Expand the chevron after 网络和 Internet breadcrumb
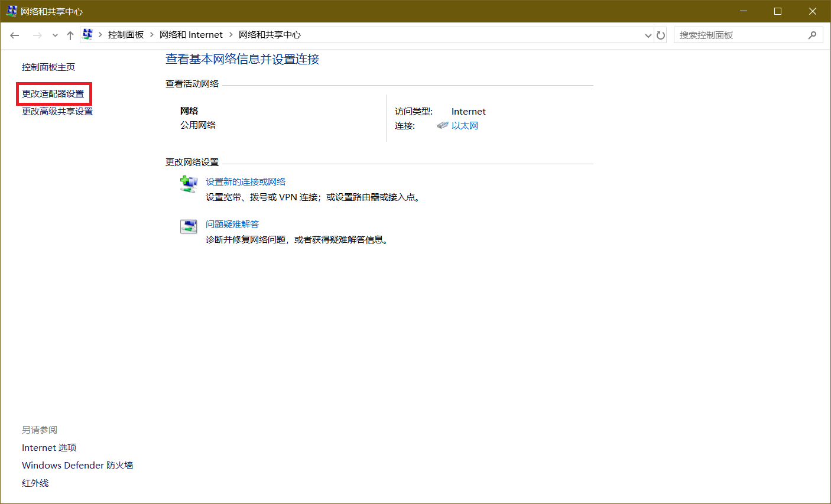 (231, 35)
